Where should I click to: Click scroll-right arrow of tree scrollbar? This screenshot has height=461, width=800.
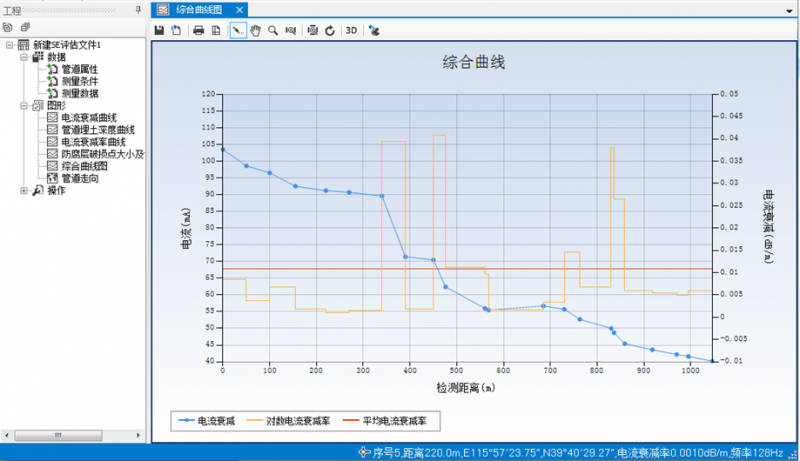(x=138, y=436)
